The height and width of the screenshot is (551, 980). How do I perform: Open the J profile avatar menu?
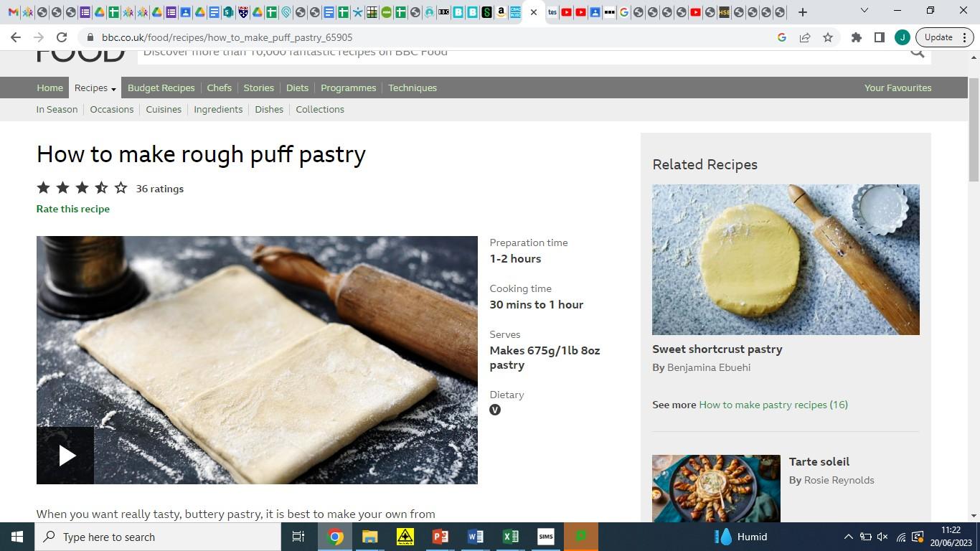[x=903, y=37]
